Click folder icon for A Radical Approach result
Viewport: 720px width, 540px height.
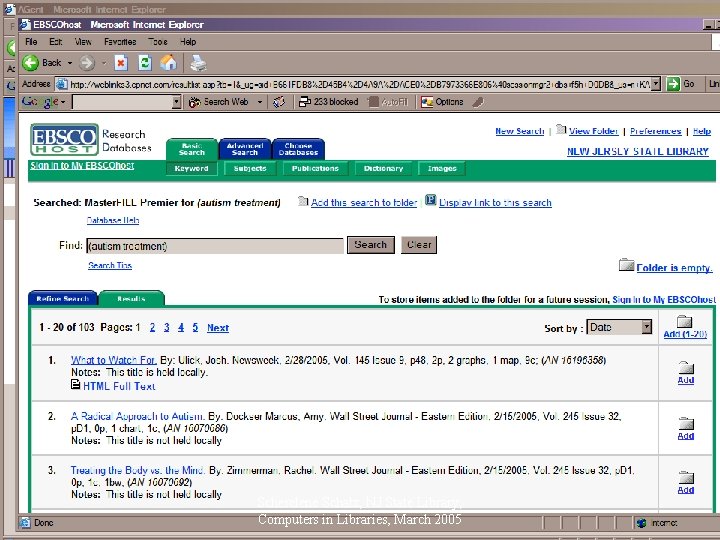686,423
